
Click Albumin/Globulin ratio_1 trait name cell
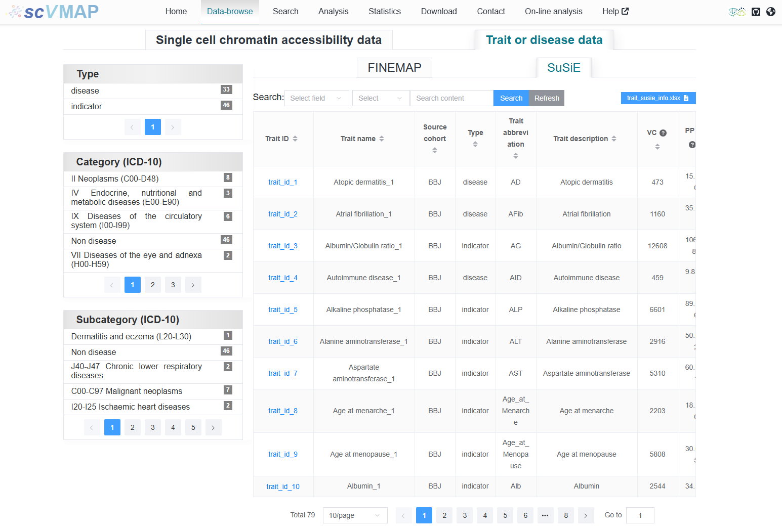[364, 246]
